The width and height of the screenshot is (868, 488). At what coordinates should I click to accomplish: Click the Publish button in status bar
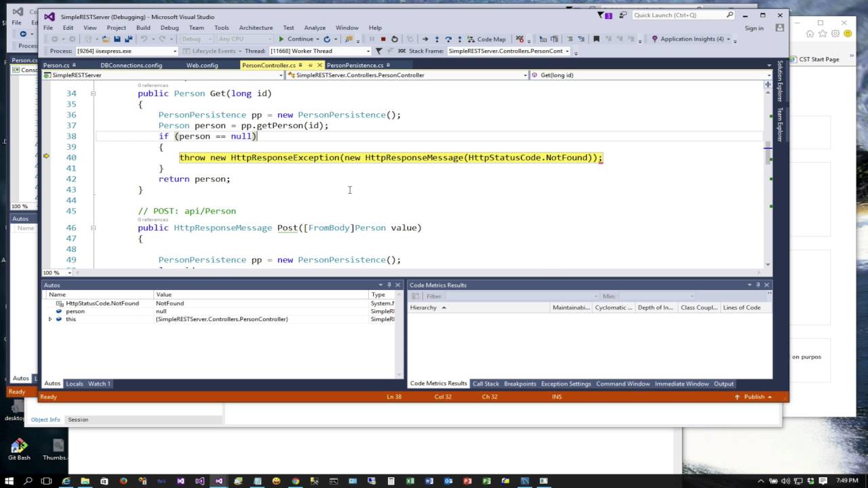[753, 396]
